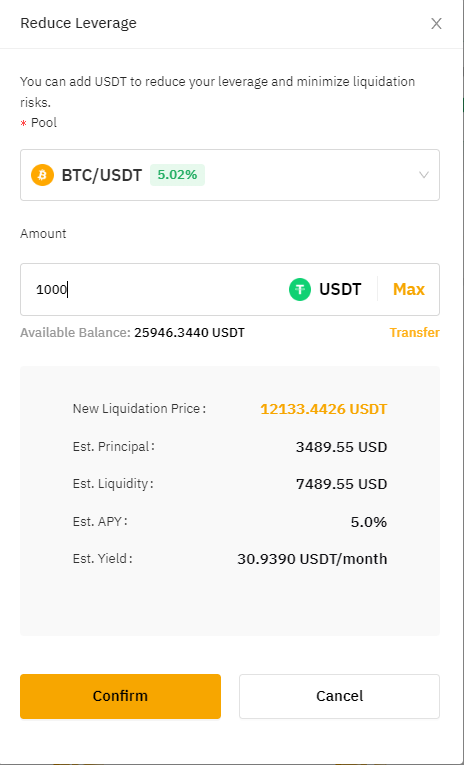Viewport: 464px width, 765px height.
Task: Click the Est. Liquidity value
Action: click(342, 484)
